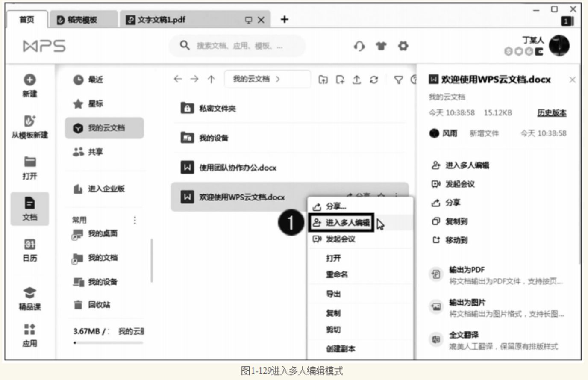Open the 我的设备 folder in file list
This screenshot has height=380, width=588.
[x=290, y=138]
